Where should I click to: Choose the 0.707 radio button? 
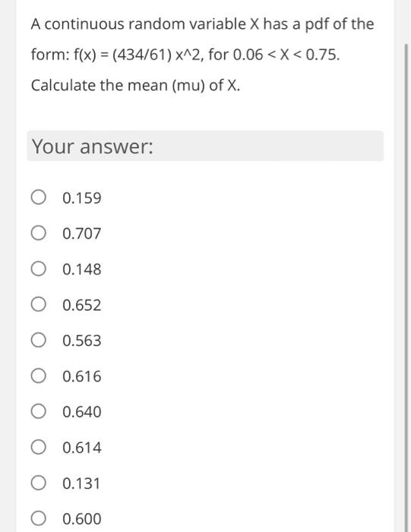38,233
